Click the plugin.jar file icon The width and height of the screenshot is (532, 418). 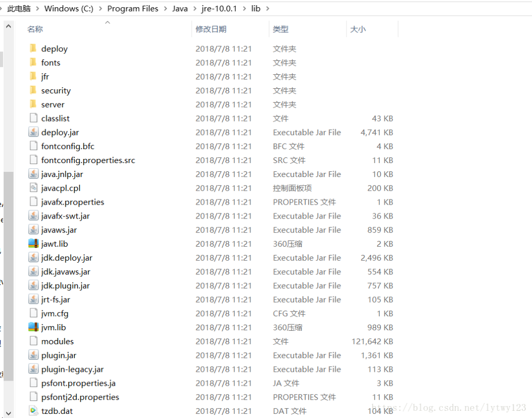click(x=33, y=355)
